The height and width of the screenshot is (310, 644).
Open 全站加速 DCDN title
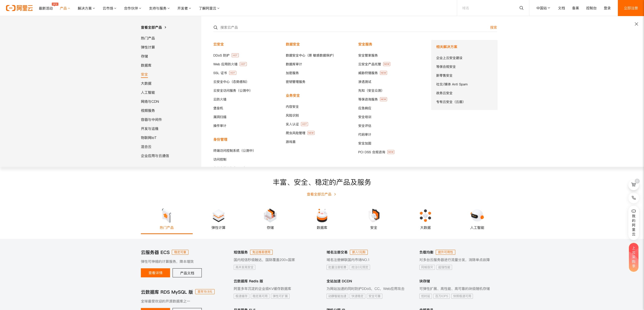(339, 281)
